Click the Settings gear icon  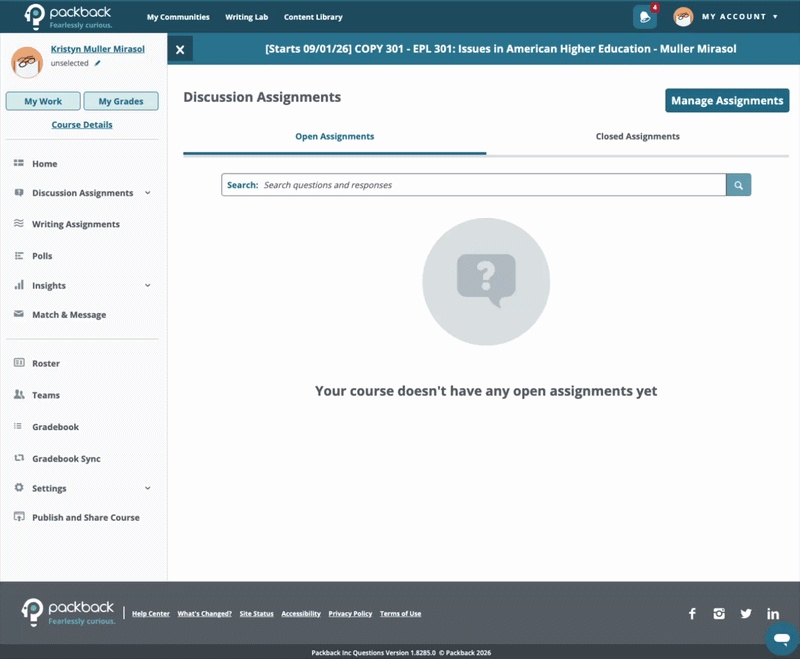19,488
